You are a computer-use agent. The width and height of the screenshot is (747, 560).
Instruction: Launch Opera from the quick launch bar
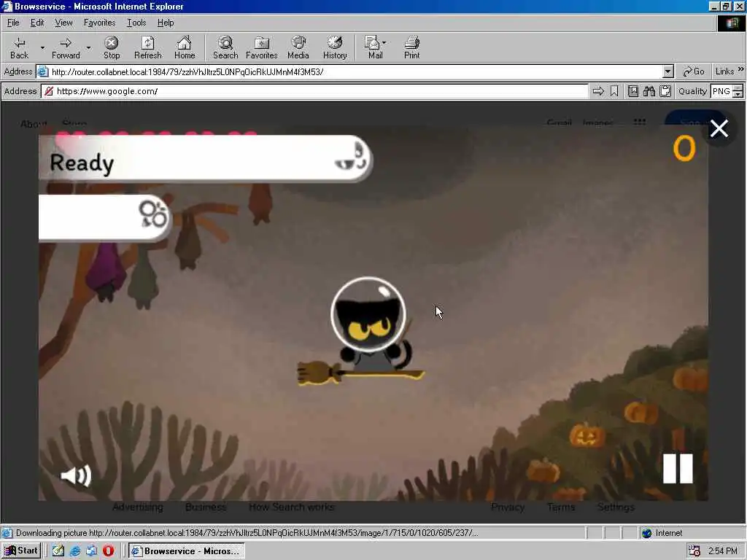tap(108, 551)
